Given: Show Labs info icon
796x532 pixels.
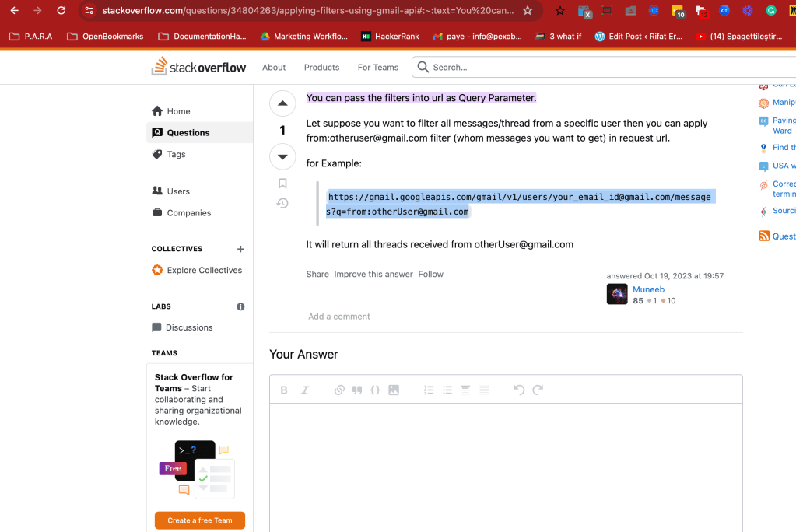Looking at the screenshot, I should click(x=240, y=306).
